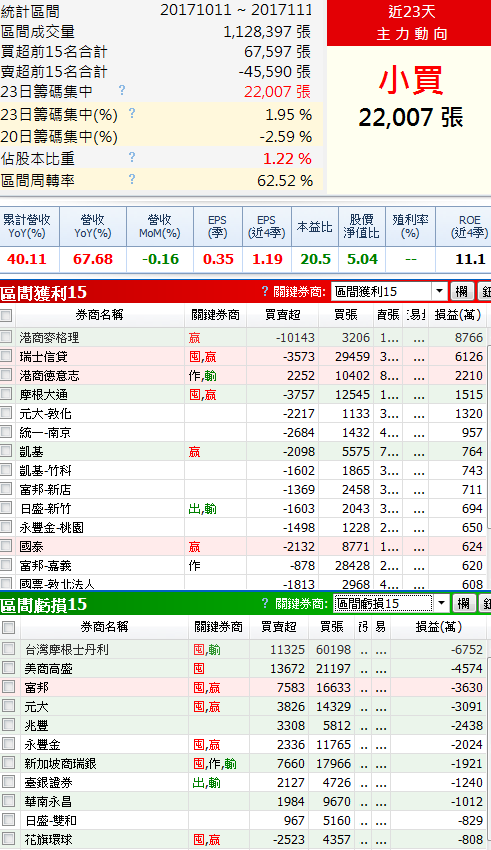
Task: Check the 摩根大通 row
Action: [x=6, y=394]
